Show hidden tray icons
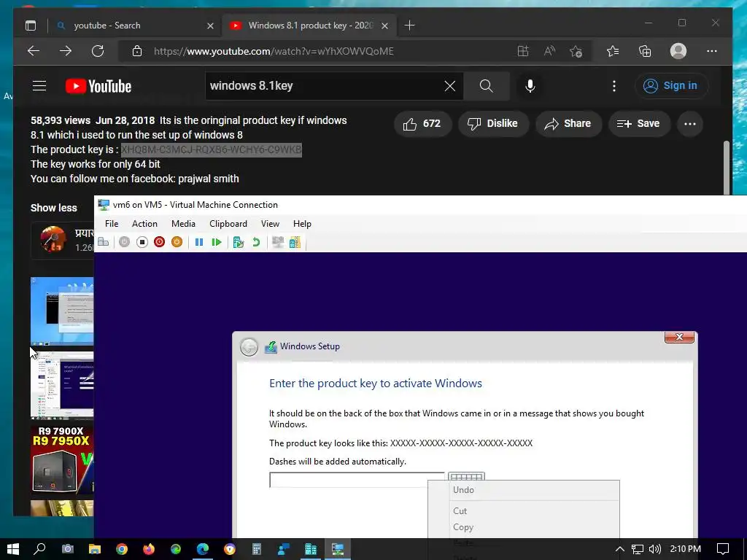Screen dimensions: 747x560 click(x=620, y=549)
